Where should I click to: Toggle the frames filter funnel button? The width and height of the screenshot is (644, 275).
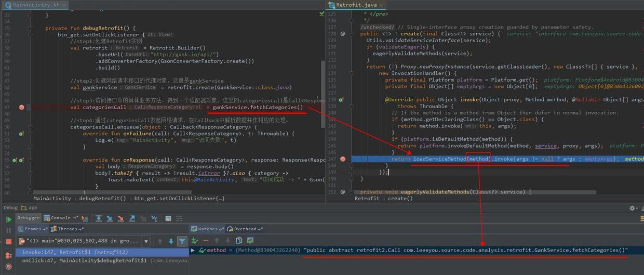(182, 241)
